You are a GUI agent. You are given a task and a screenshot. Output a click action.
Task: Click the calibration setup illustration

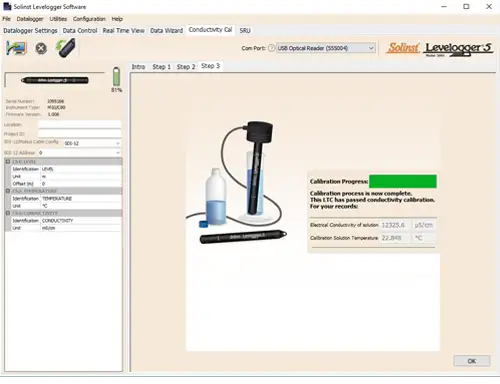coord(238,182)
